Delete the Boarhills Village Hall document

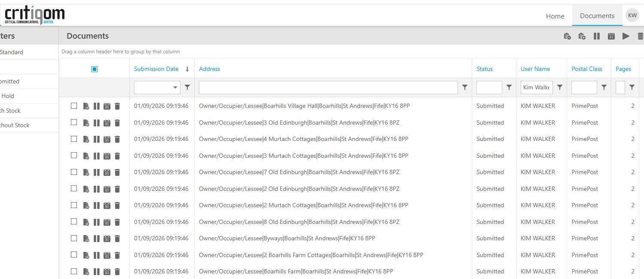click(x=117, y=106)
